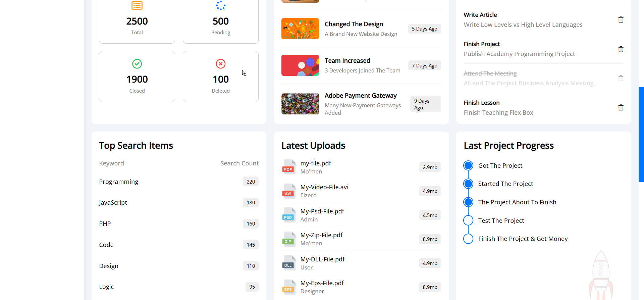The image size is (644, 300).
Task: Click the 8.9mb size badge for My-Zip-File.pdf
Action: (x=430, y=239)
